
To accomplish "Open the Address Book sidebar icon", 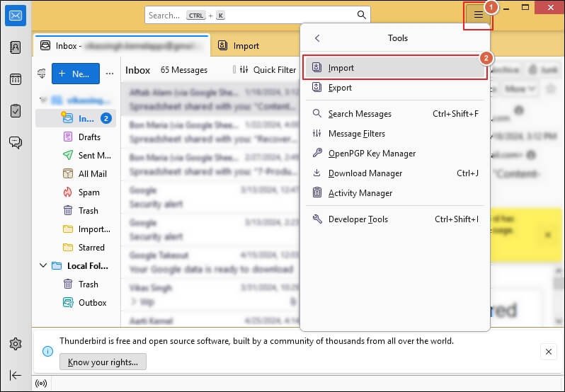I will [16, 47].
